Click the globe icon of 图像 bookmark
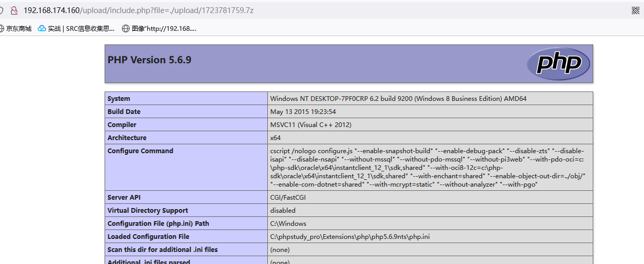 [126, 29]
